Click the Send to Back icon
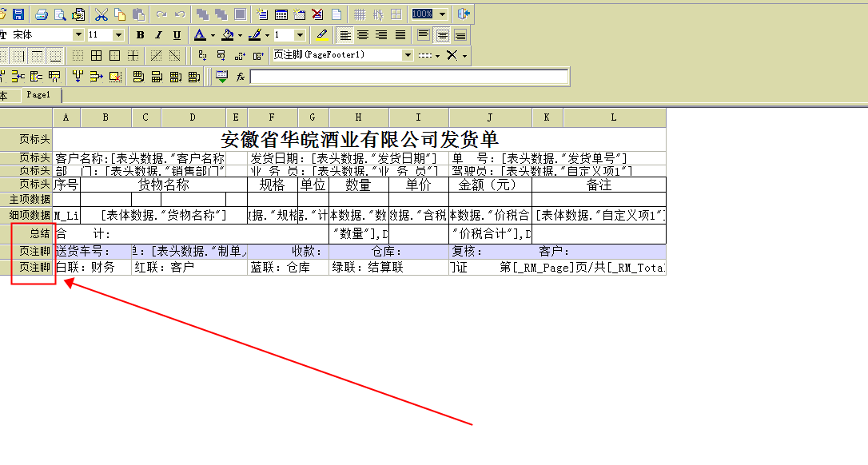The image size is (868, 465). (x=221, y=14)
